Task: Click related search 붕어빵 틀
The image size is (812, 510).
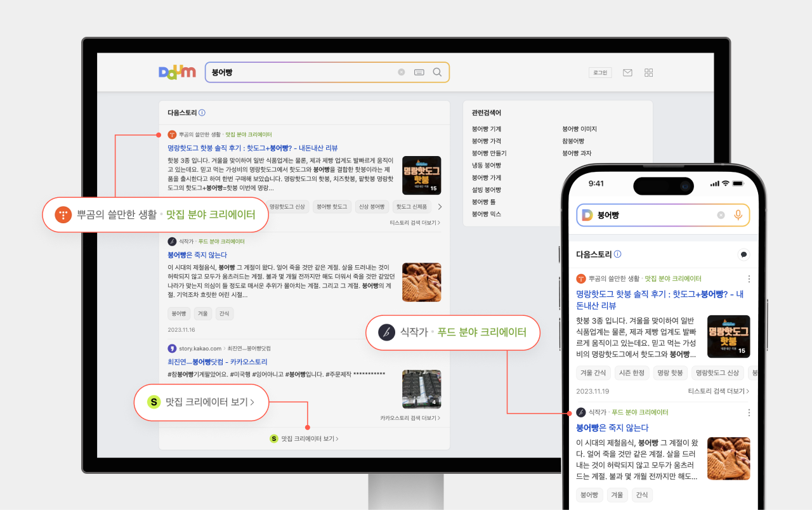Action: [x=483, y=202]
